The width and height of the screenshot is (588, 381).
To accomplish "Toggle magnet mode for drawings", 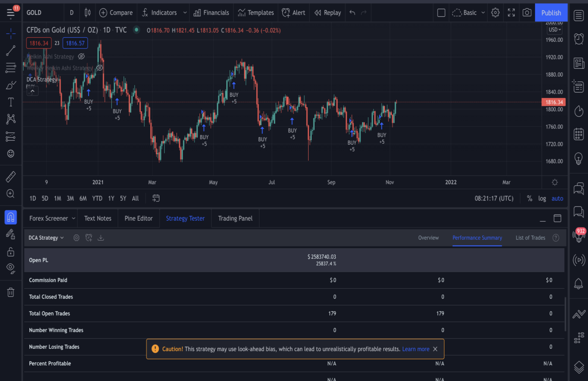I will (x=11, y=217).
